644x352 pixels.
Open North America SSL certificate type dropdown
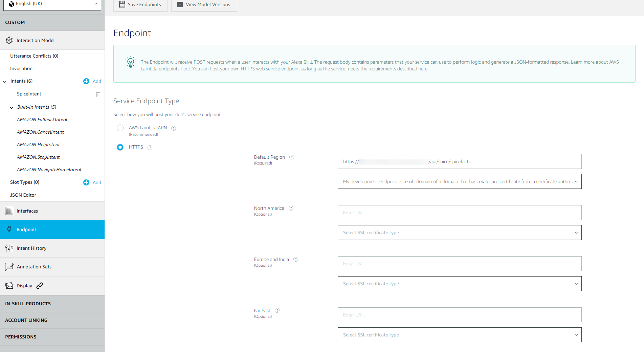(460, 233)
